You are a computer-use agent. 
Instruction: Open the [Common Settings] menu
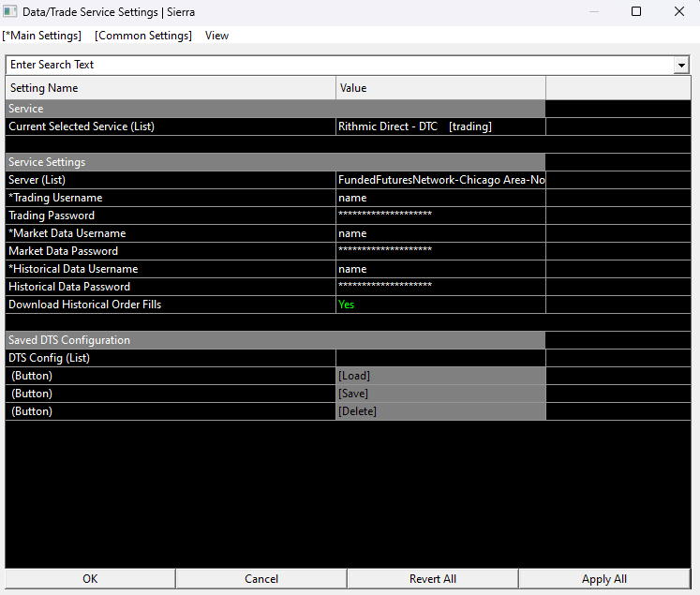coord(143,36)
